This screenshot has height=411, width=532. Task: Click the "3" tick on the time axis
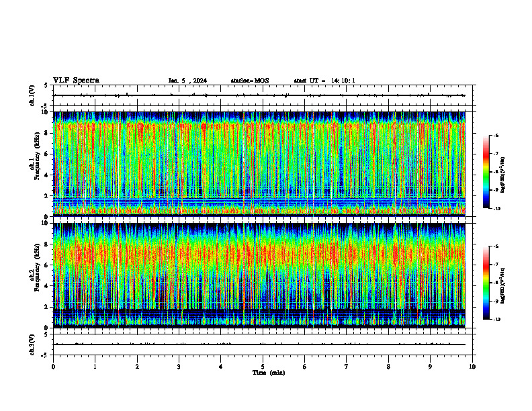click(179, 367)
